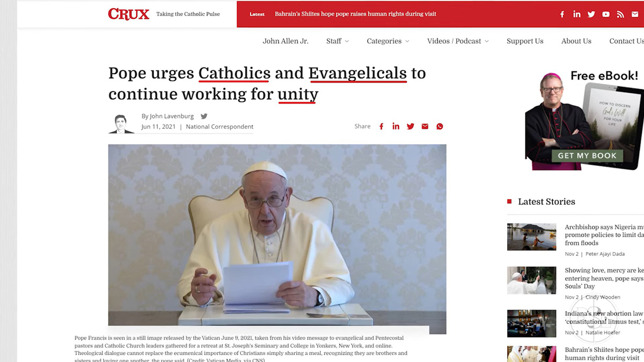Share the article via WhatsApp icon
Viewport: 644px width, 362px height.
point(440,127)
